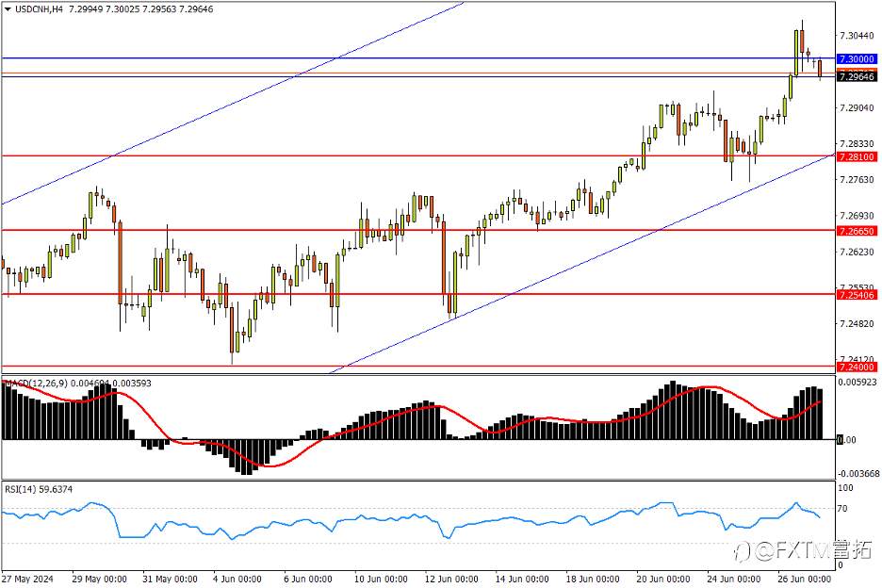The height and width of the screenshot is (588, 882).
Task: Select the 7.25406 red level label
Action: [857, 295]
